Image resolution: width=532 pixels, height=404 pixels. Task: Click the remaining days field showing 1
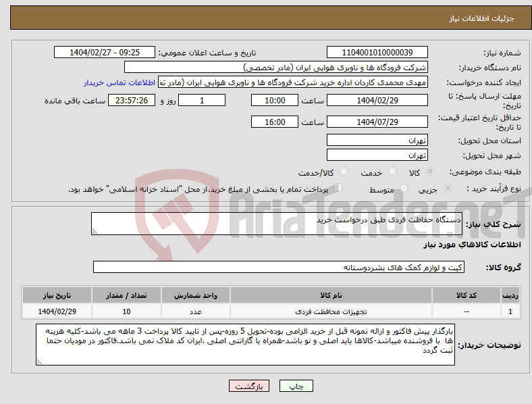tap(202, 101)
